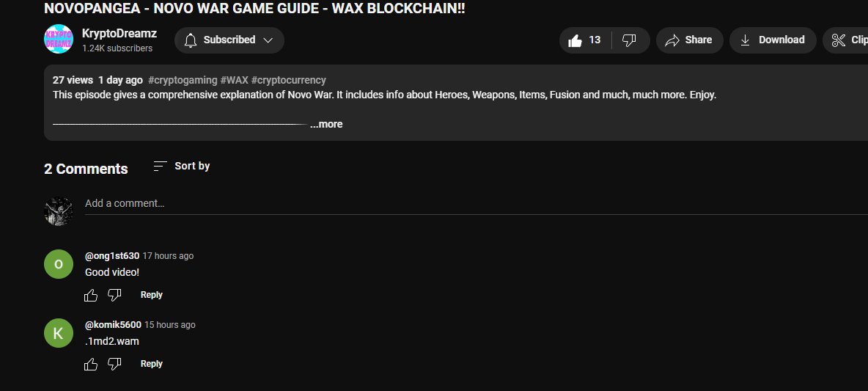This screenshot has height=391, width=868.
Task: Select the video title text
Action: pyautogui.click(x=254, y=8)
